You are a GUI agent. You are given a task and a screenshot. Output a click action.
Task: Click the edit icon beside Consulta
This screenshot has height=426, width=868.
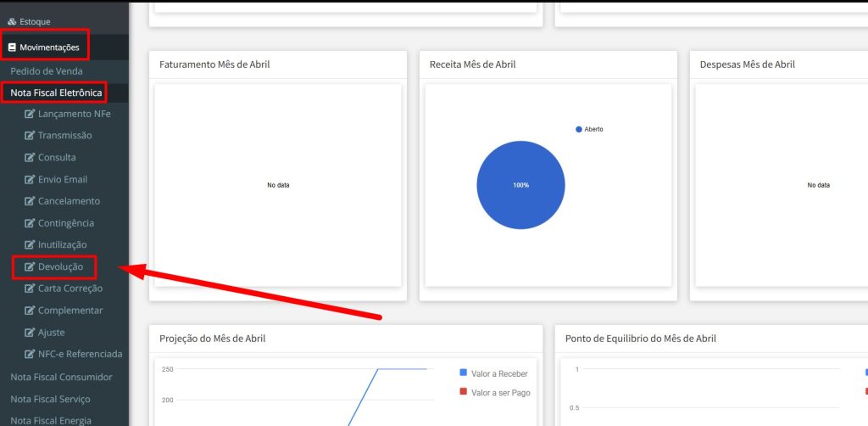(x=30, y=158)
